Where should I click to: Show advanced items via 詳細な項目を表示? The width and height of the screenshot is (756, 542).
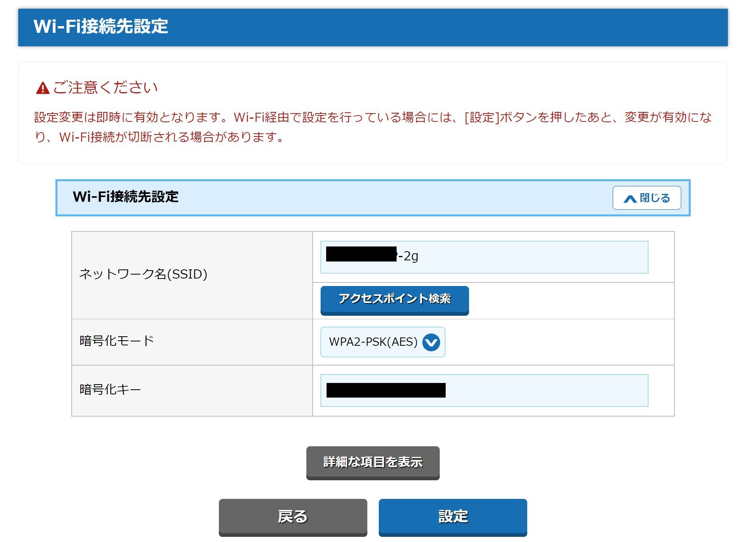point(372,462)
